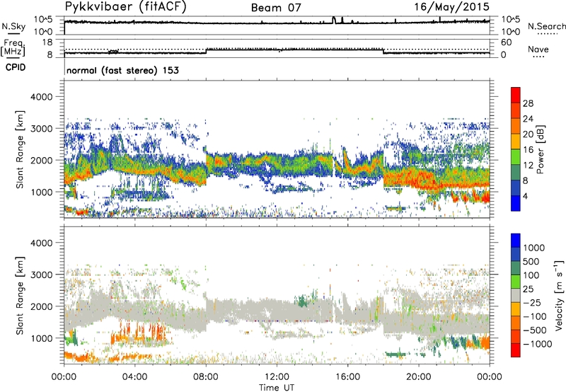Click the "25" label on Velocity colorbar
This screenshot has height=392, width=566.
pyautogui.click(x=529, y=289)
